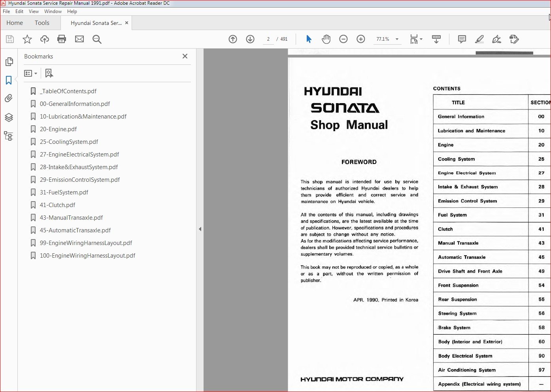This screenshot has height=392, width=551.
Task: Click the add new bookmark icon
Action: point(49,73)
